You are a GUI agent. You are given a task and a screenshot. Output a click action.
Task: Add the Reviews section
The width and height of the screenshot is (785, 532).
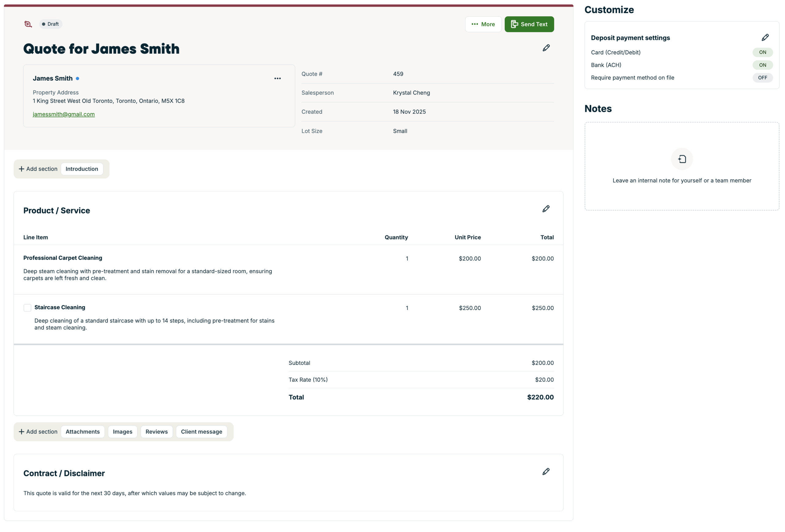(156, 432)
